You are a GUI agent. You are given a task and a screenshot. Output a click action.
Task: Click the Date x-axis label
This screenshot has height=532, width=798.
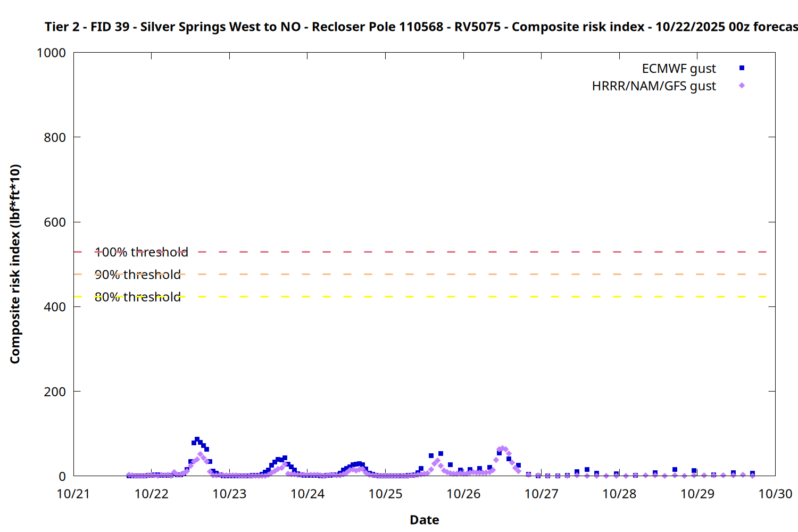coord(424,520)
